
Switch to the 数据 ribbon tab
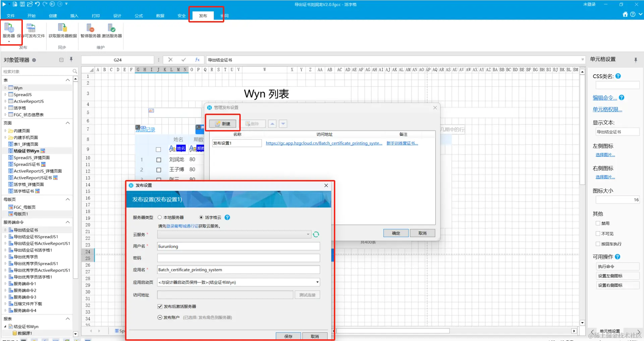160,16
